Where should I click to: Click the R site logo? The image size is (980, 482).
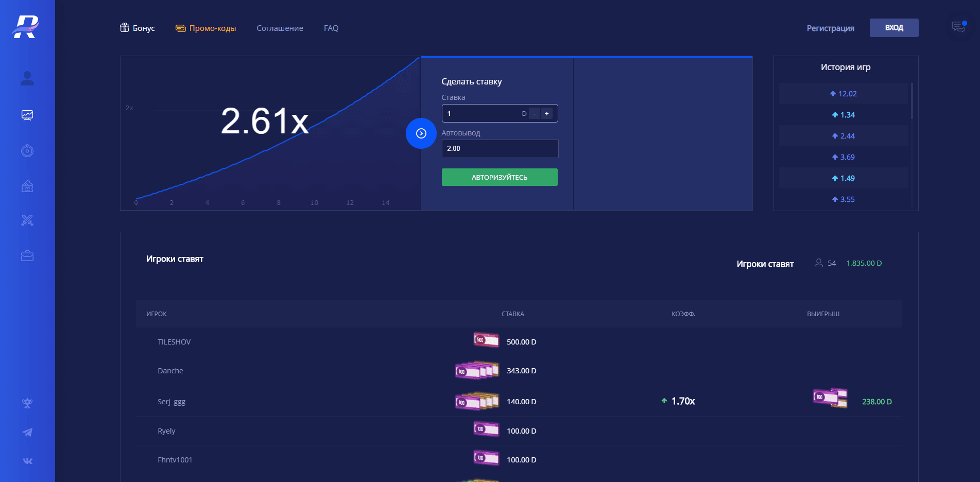click(x=26, y=27)
